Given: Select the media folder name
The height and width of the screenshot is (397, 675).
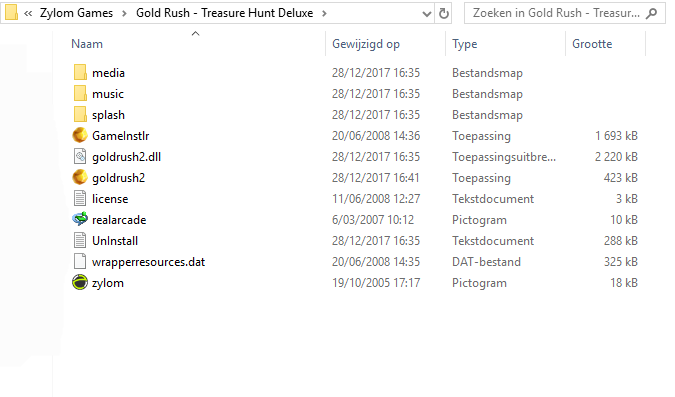Looking at the screenshot, I should (108, 73).
